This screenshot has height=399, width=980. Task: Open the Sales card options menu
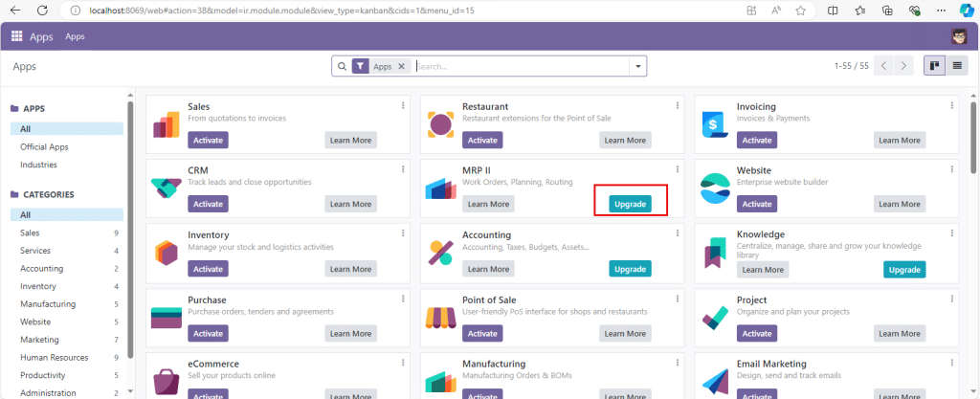click(403, 105)
